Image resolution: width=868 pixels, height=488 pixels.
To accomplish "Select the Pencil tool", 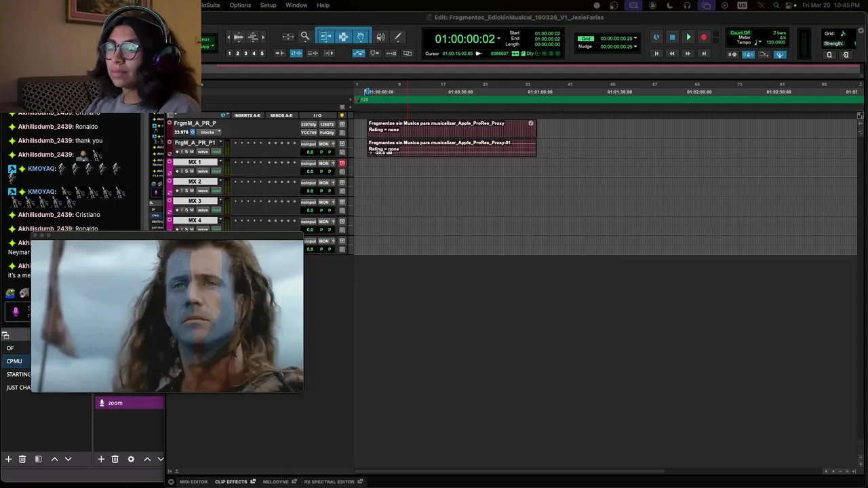I will pyautogui.click(x=398, y=37).
